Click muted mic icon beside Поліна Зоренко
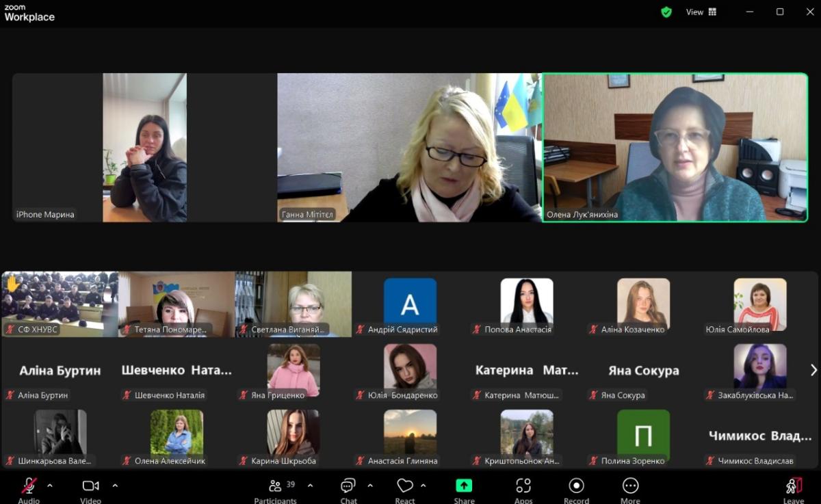The image size is (821, 504). point(594,461)
